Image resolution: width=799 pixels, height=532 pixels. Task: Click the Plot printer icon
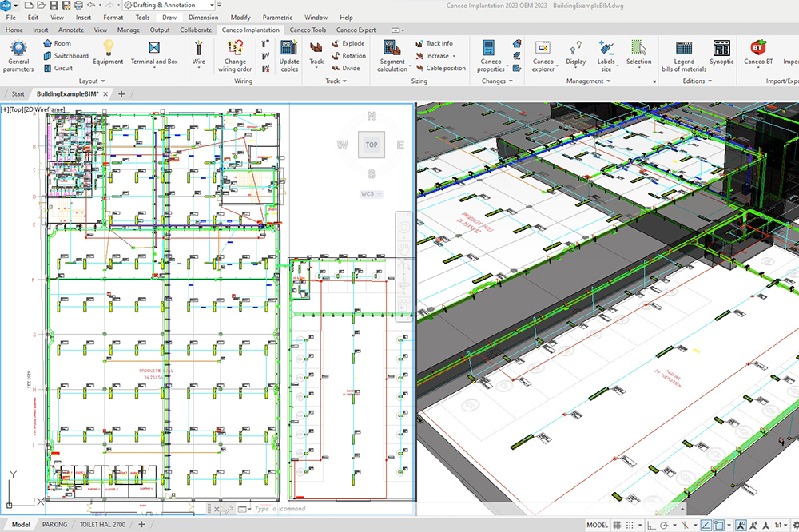click(x=78, y=5)
